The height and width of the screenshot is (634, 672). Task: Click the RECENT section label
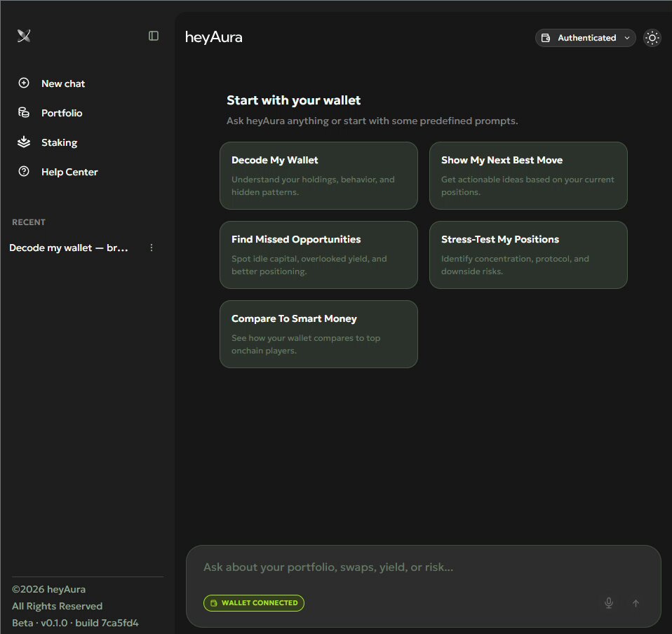[x=29, y=222]
